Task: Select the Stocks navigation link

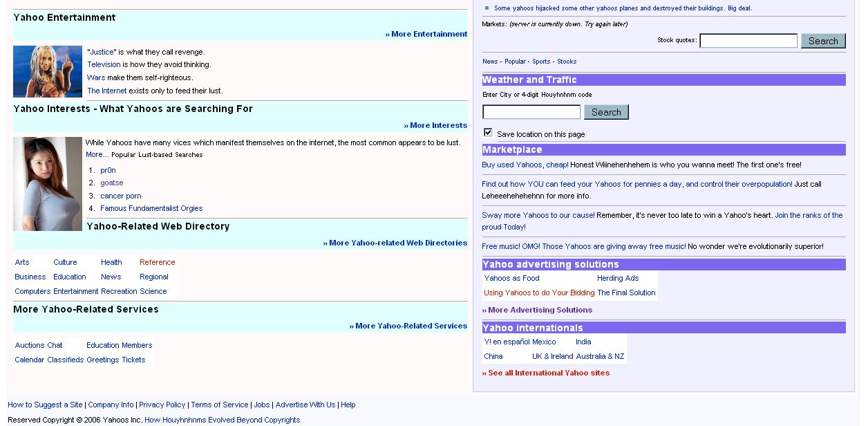Action: click(x=567, y=62)
